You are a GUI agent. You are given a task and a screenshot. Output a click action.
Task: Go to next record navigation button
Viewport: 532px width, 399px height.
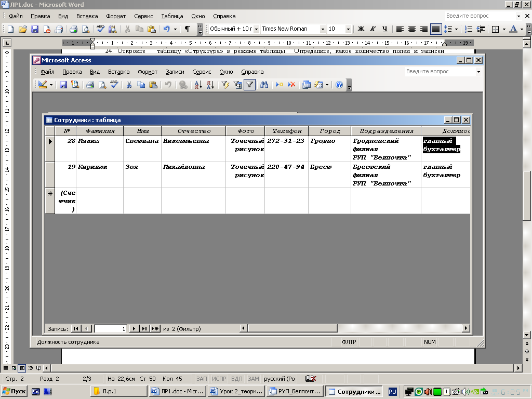134,328
